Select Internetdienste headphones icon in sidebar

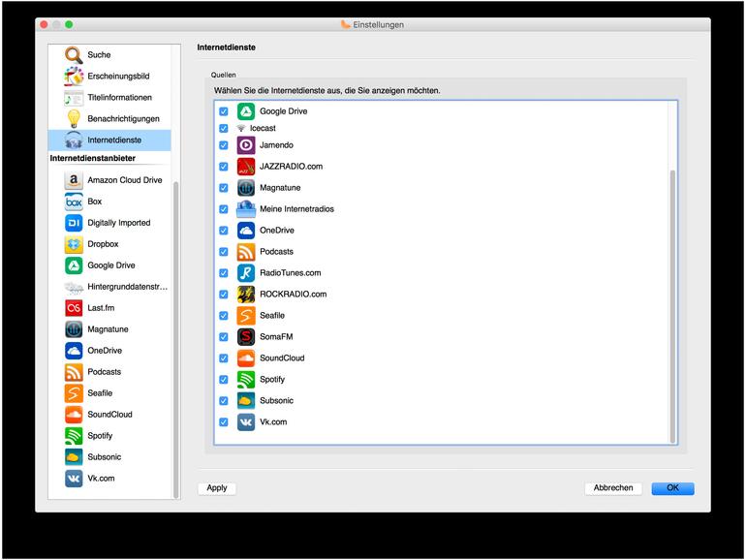coord(74,140)
